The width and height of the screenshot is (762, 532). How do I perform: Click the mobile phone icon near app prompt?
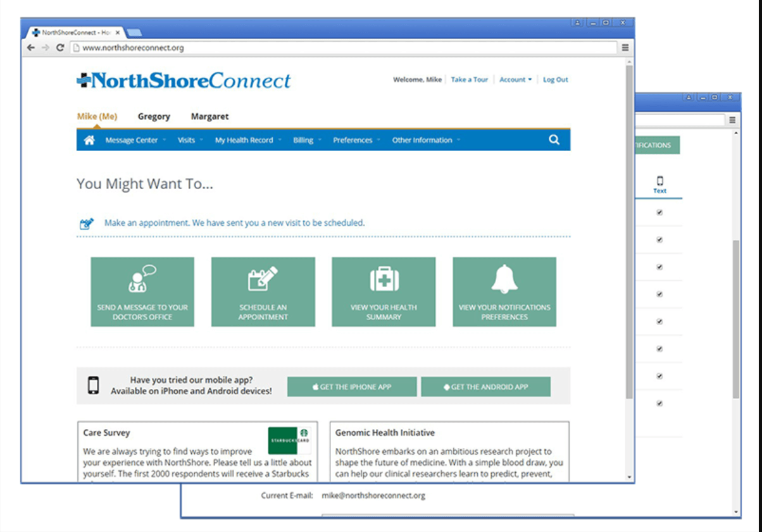pyautogui.click(x=94, y=385)
